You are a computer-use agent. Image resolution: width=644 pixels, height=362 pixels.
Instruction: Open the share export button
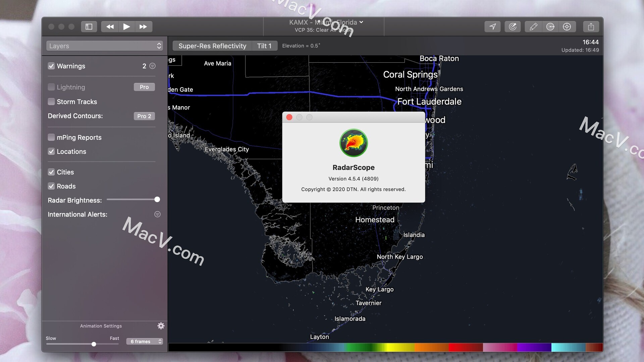[x=591, y=26]
